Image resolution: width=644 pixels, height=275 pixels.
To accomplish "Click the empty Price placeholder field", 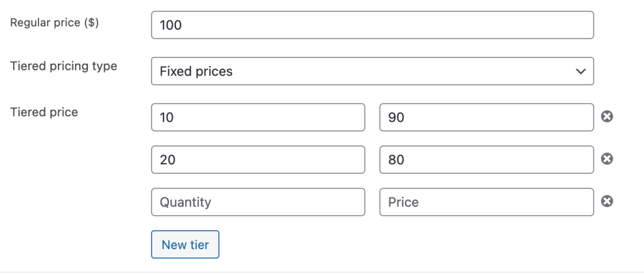I will [486, 202].
